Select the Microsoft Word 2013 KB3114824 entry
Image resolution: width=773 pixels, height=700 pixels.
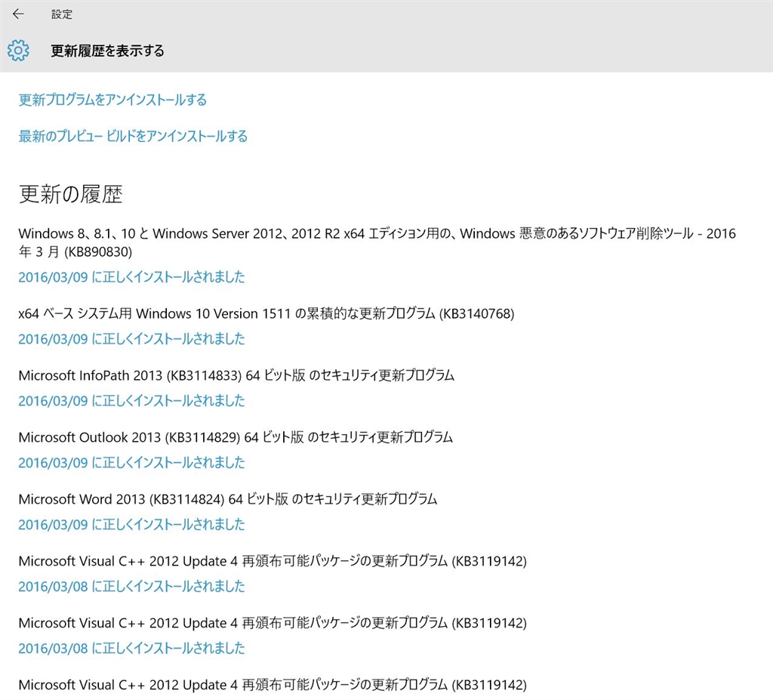pos(228,499)
